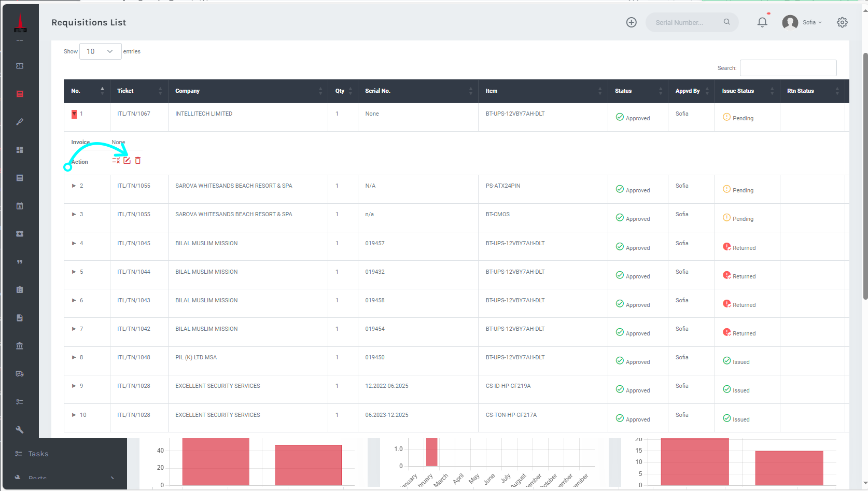Expand row 8 details
868x491 pixels.
(74, 357)
